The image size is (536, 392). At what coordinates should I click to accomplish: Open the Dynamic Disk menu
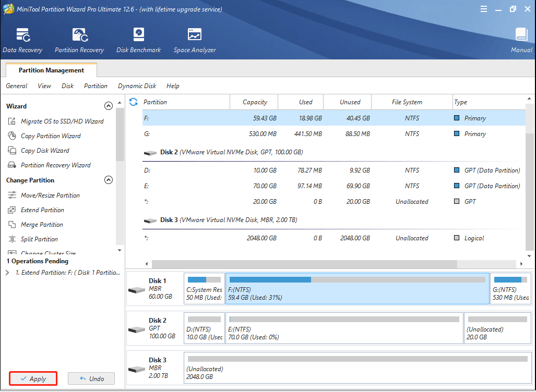point(137,85)
